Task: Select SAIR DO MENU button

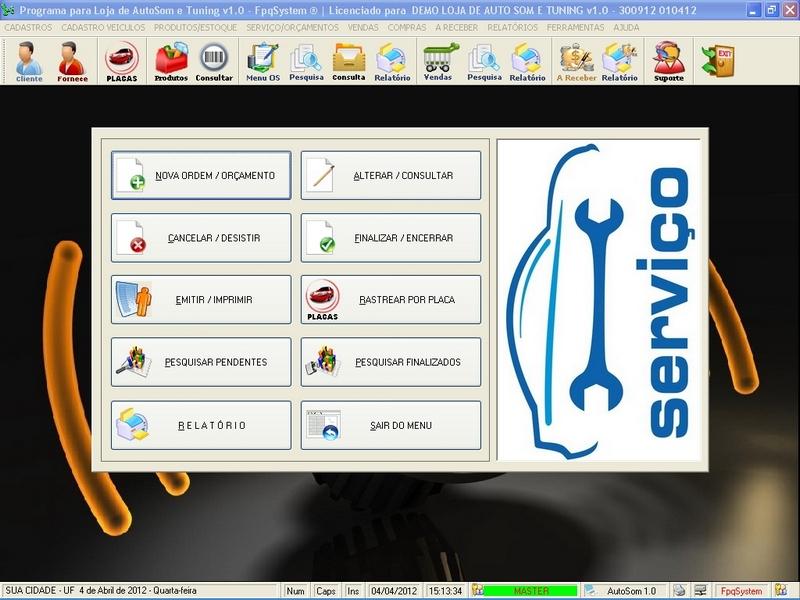Action: (x=391, y=425)
